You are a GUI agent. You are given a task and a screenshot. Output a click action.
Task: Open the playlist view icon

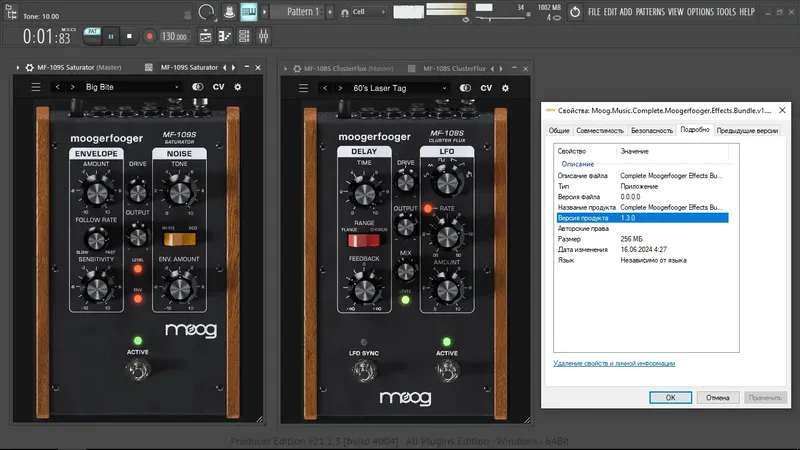click(205, 36)
